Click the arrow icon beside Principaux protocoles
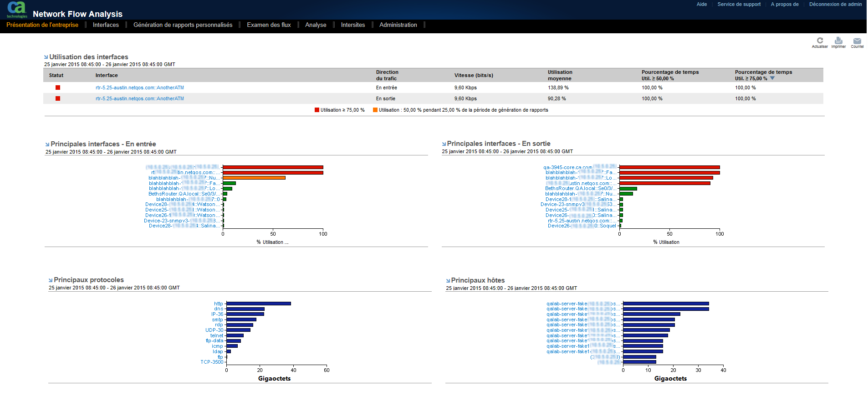This screenshot has height=402, width=868. point(51,280)
